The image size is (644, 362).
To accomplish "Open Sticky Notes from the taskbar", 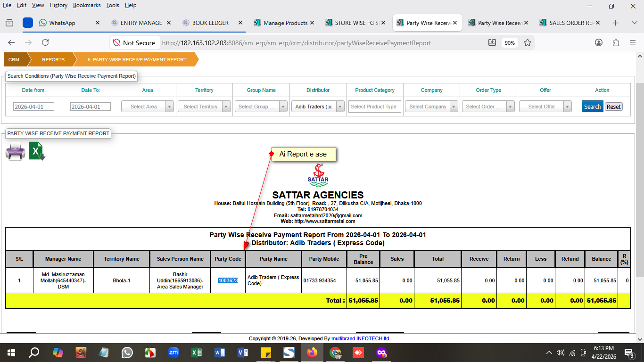I will [x=266, y=352].
